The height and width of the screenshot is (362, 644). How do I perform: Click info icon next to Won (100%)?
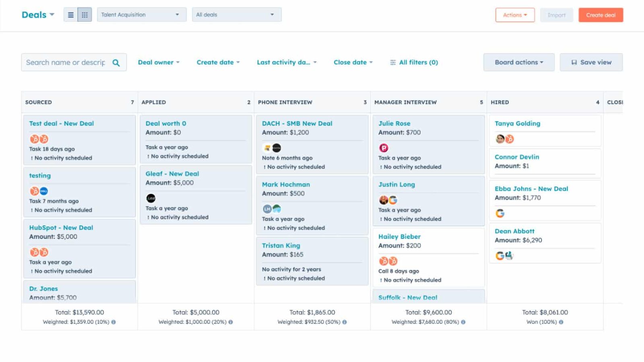(561, 322)
